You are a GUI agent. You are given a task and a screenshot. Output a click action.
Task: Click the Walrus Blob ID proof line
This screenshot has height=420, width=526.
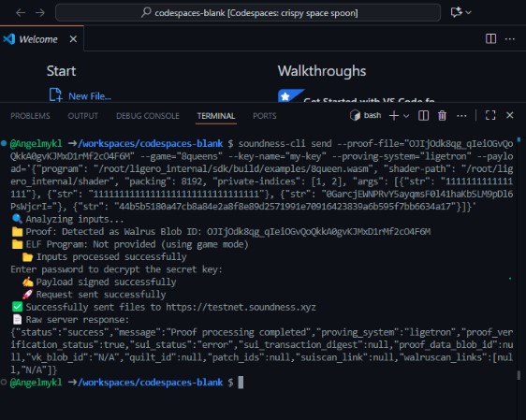222,232
